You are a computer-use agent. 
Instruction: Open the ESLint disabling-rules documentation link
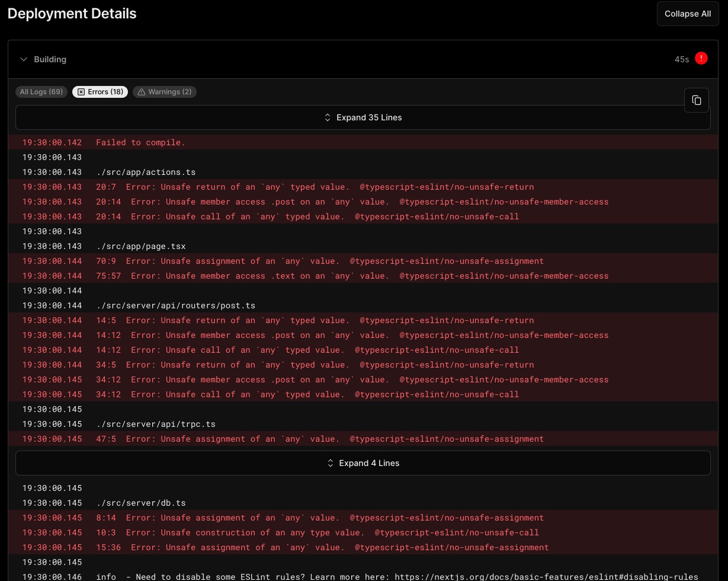click(x=546, y=576)
